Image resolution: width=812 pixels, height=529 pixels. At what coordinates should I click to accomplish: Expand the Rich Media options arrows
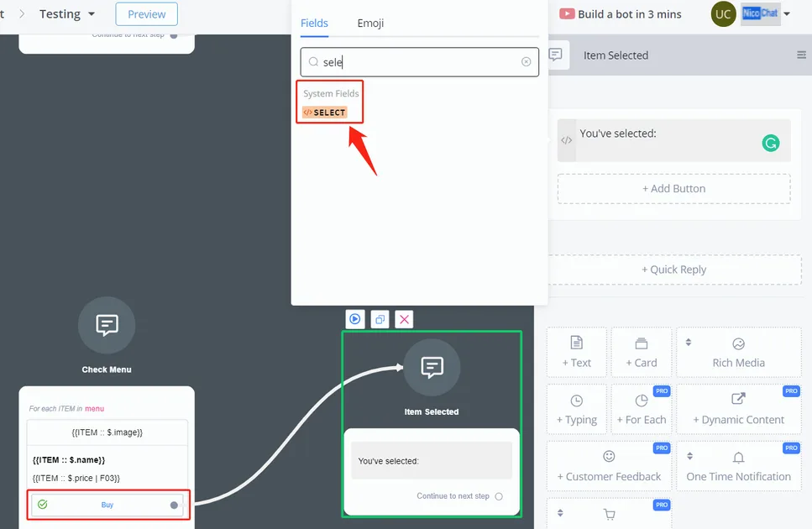pos(689,342)
